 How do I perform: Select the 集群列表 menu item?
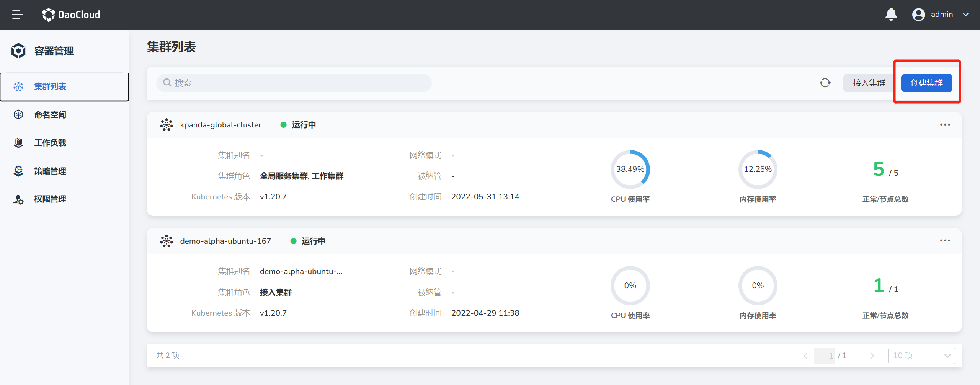(64, 87)
